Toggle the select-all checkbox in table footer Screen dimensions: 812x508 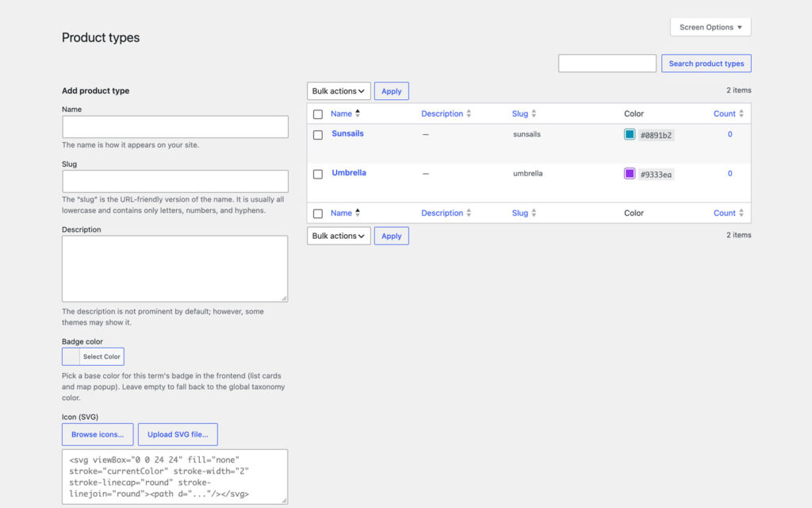[318, 214]
